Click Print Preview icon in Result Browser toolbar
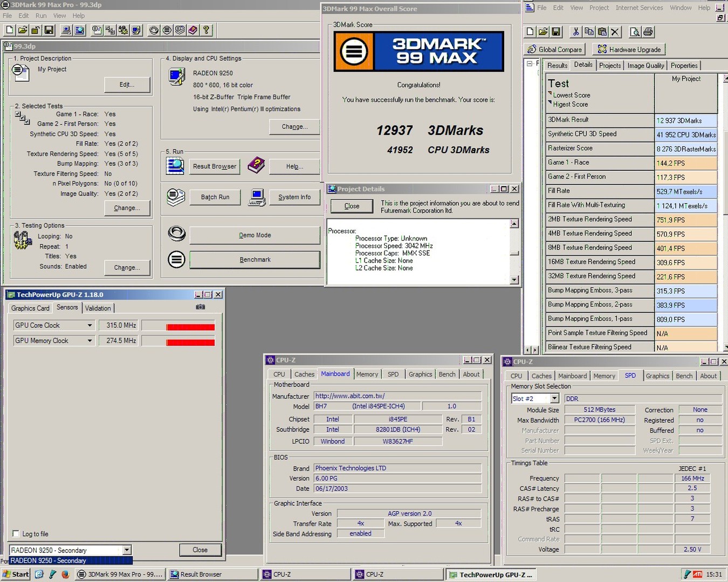728x582 pixels. [635, 32]
